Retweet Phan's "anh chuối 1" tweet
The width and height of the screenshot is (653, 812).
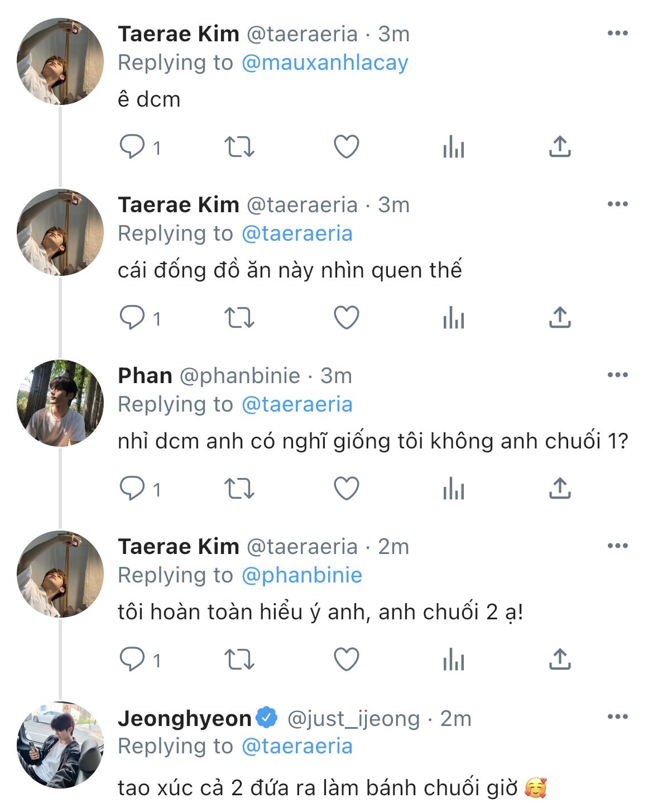click(239, 489)
